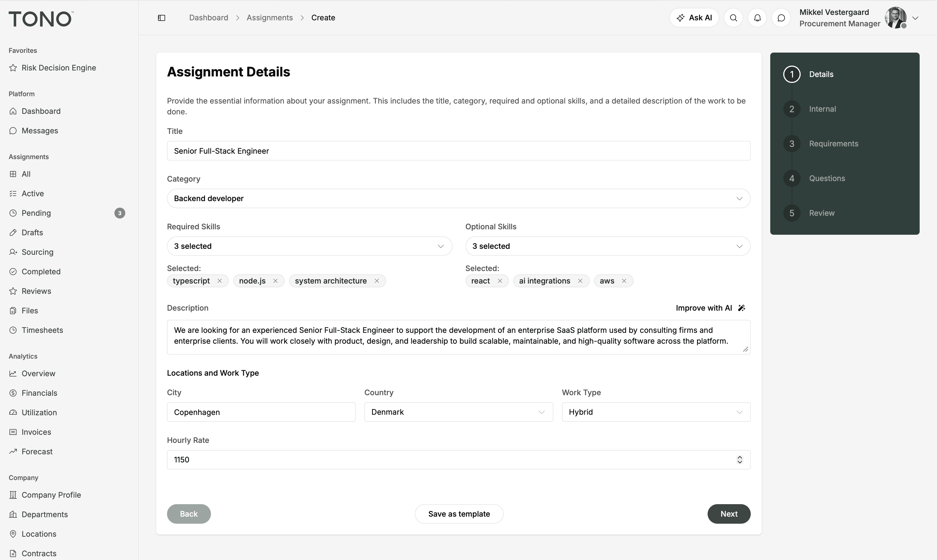This screenshot has height=560, width=937.
Task: Click the Completed checkmark icon
Action: pyautogui.click(x=13, y=272)
